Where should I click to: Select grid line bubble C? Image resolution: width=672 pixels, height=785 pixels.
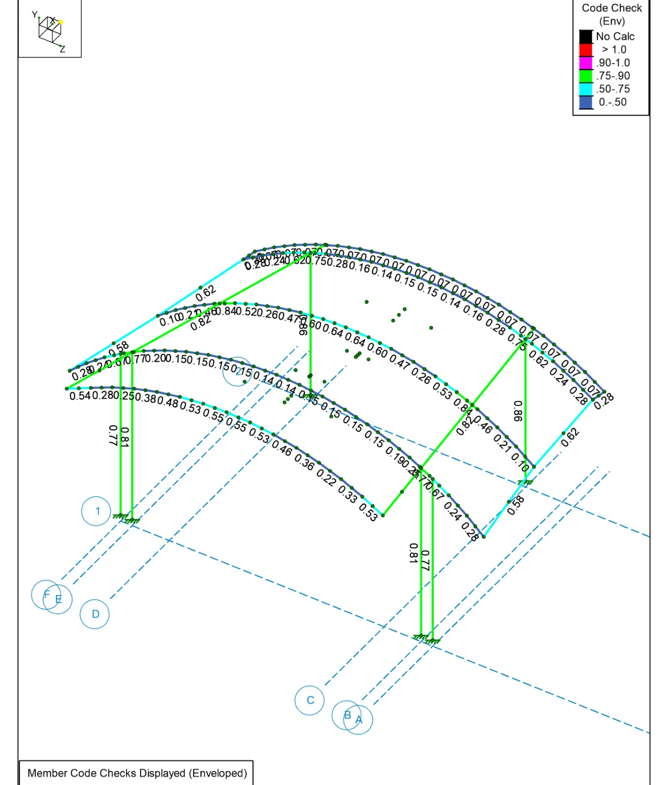[x=310, y=700]
